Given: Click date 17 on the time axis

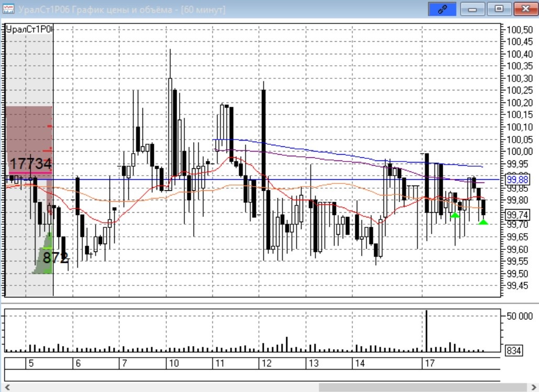Looking at the screenshot, I should click(430, 363).
